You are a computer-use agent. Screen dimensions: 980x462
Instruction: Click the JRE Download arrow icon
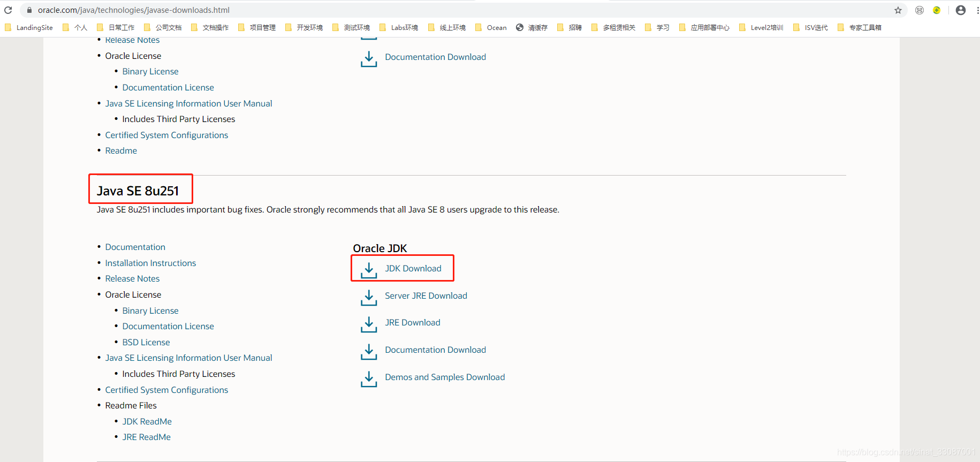(369, 324)
